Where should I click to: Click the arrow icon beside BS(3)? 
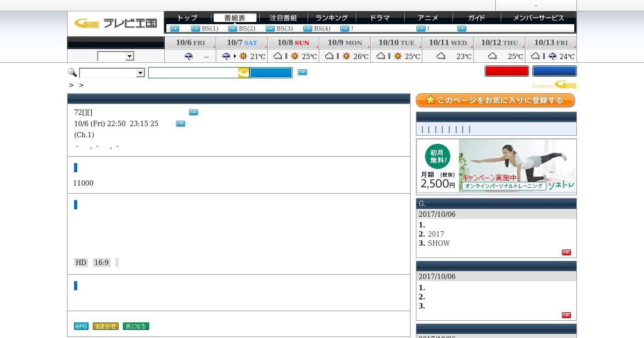[x=270, y=29]
